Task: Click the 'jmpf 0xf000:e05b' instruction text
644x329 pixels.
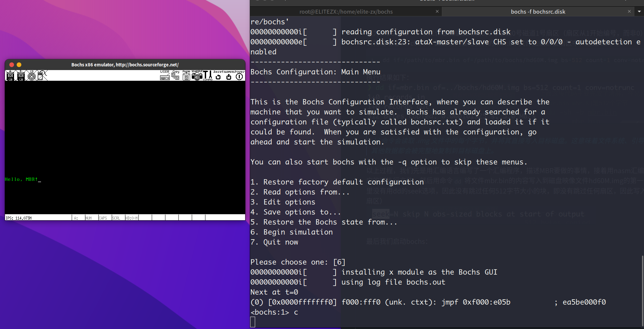Action: click(476, 302)
